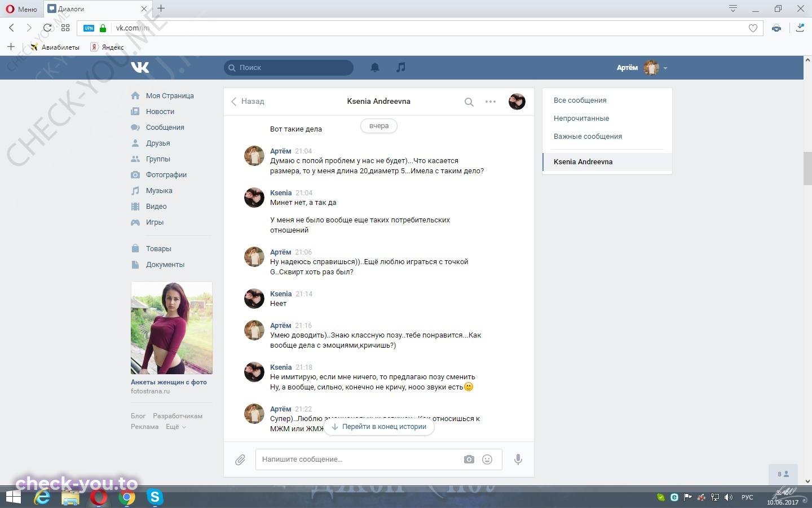This screenshot has width=812, height=508.
Task: Attach a photo using the camera icon
Action: pyautogui.click(x=469, y=459)
